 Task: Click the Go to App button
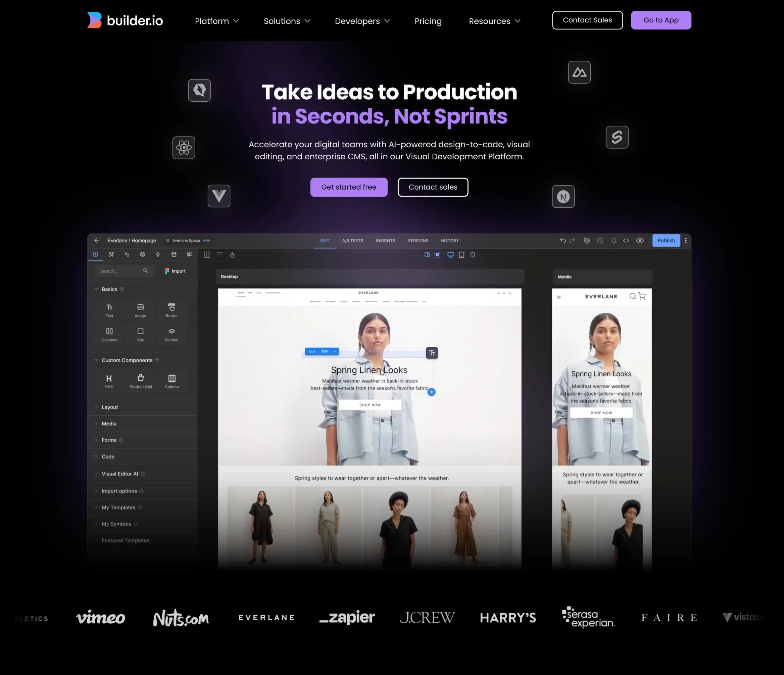[660, 20]
